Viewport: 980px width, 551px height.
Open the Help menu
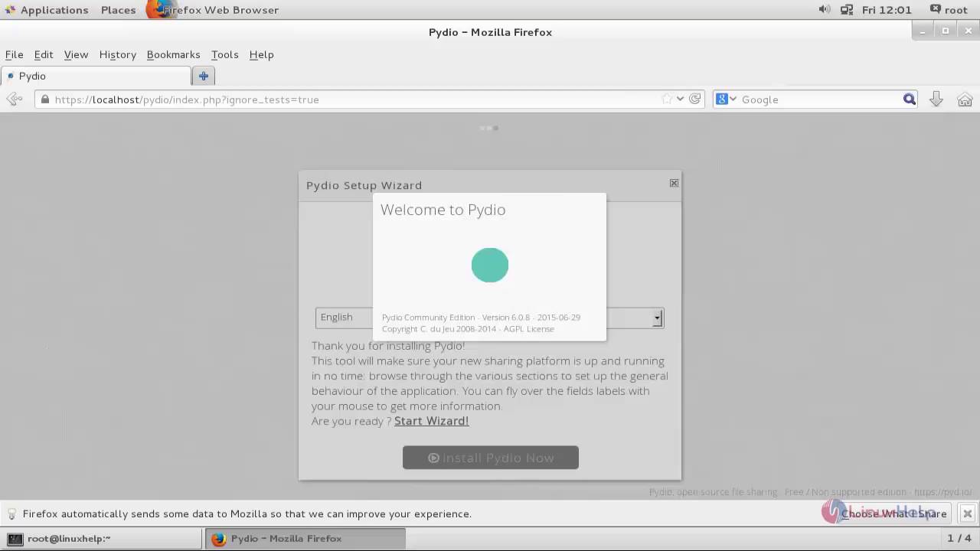pyautogui.click(x=261, y=54)
